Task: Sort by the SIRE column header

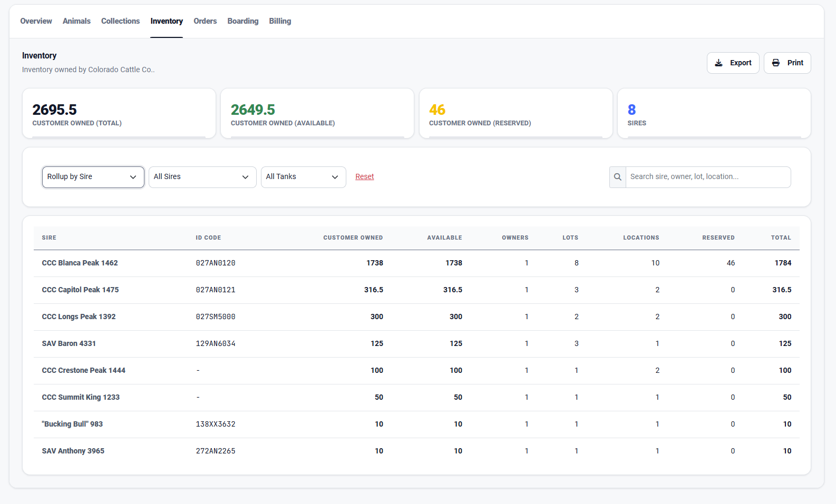Action: 49,238
